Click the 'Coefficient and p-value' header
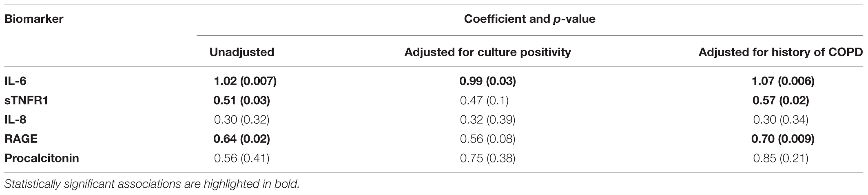Image resolution: width=868 pixels, height=195 pixels. pyautogui.click(x=529, y=19)
